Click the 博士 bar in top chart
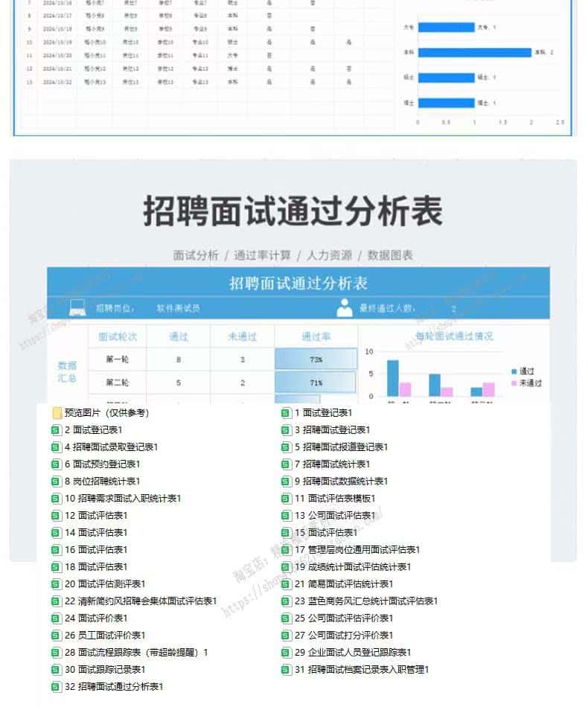This screenshot has width=588, height=707. (447, 103)
